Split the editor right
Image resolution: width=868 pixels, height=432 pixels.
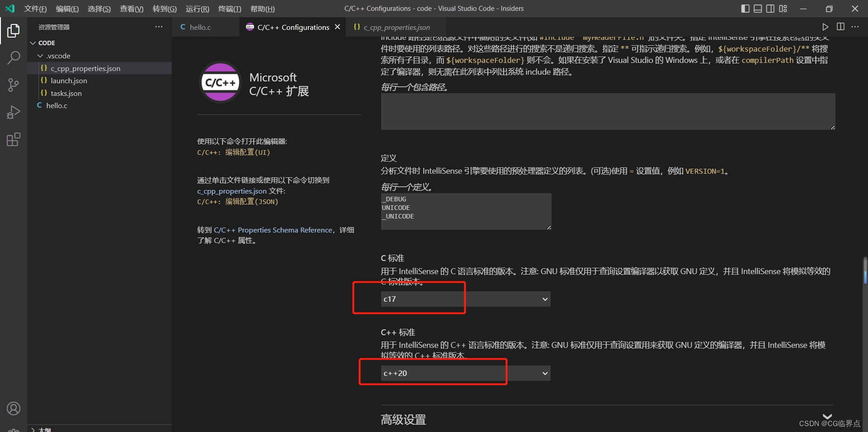pyautogui.click(x=840, y=27)
